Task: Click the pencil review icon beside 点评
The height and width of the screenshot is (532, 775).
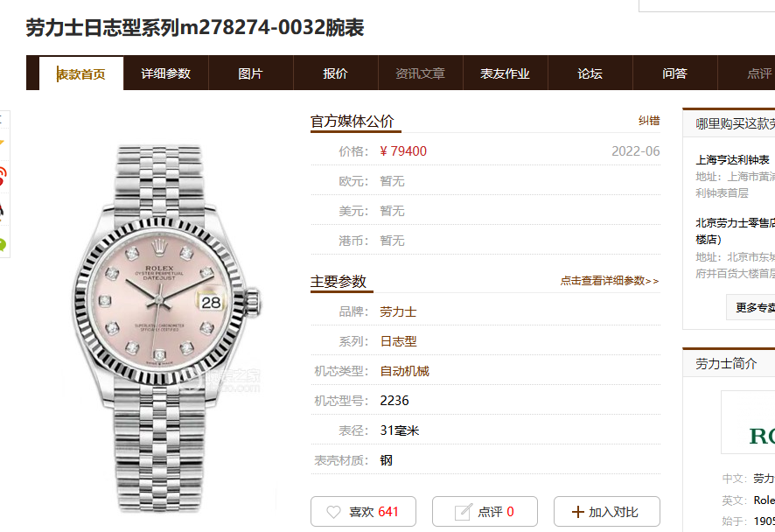Action: (463, 512)
